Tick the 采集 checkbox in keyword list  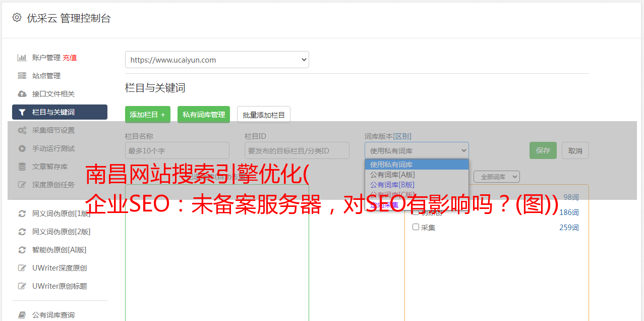pyautogui.click(x=416, y=227)
